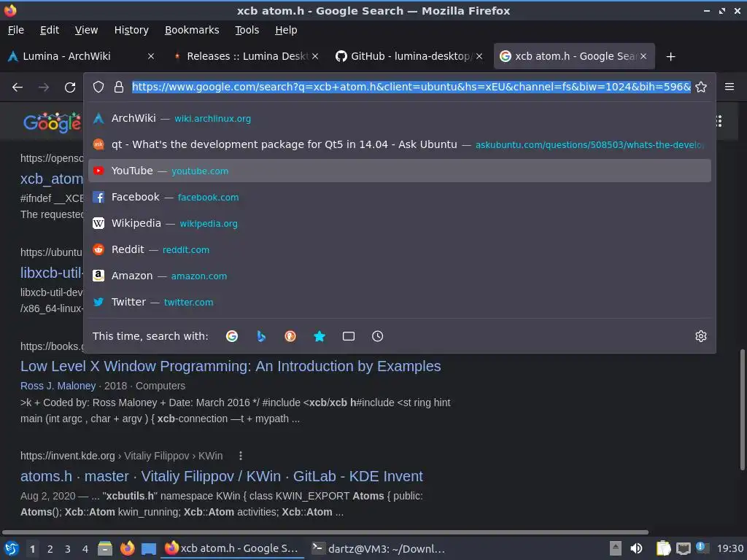Switch to the Lumina - ArchWiki tab
The height and width of the screenshot is (560, 747).
tap(81, 56)
